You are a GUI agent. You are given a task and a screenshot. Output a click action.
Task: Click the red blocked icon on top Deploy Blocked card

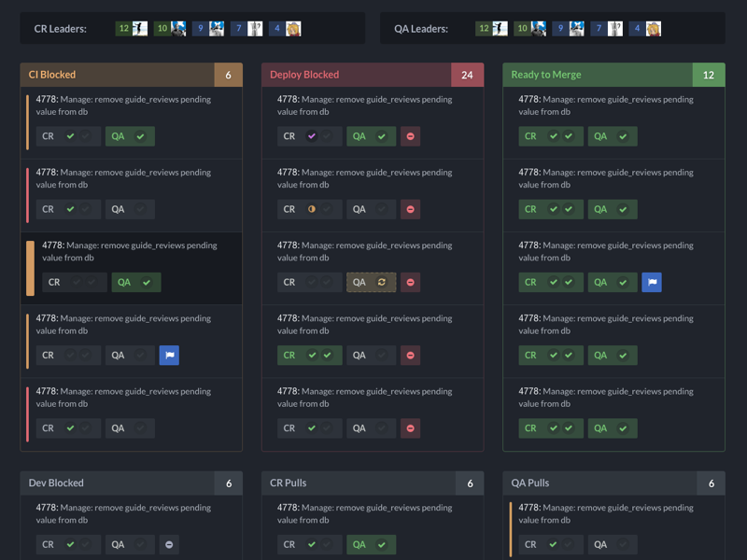(x=410, y=135)
